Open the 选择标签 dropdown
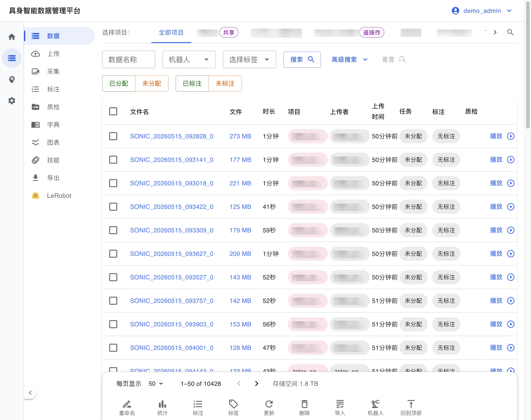Image resolution: width=531 pixels, height=420 pixels. [249, 59]
